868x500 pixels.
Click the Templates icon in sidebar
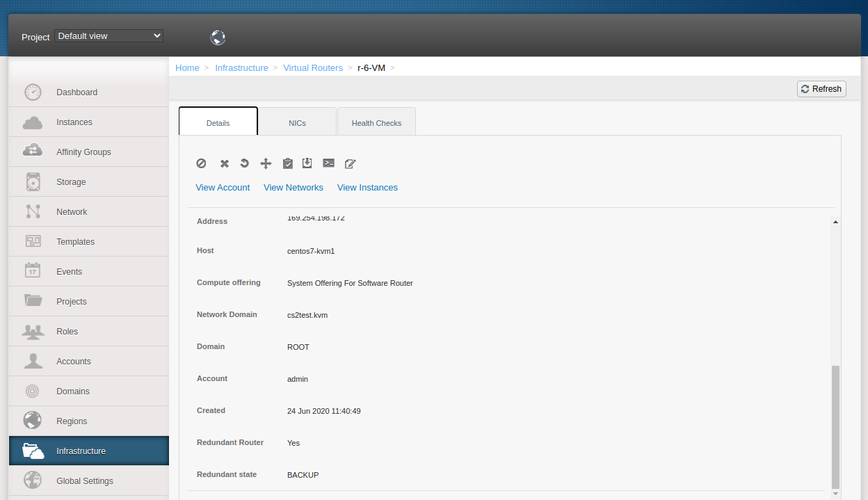coord(33,241)
